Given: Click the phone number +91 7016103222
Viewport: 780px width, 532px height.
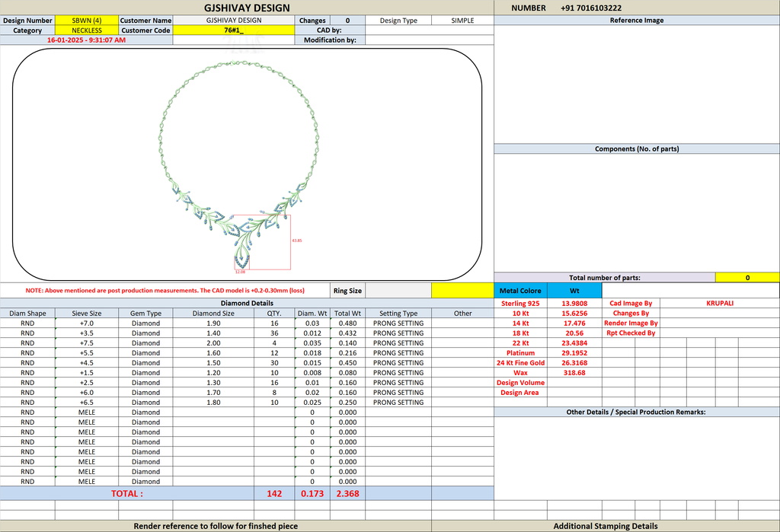Looking at the screenshot, I should click(x=591, y=8).
